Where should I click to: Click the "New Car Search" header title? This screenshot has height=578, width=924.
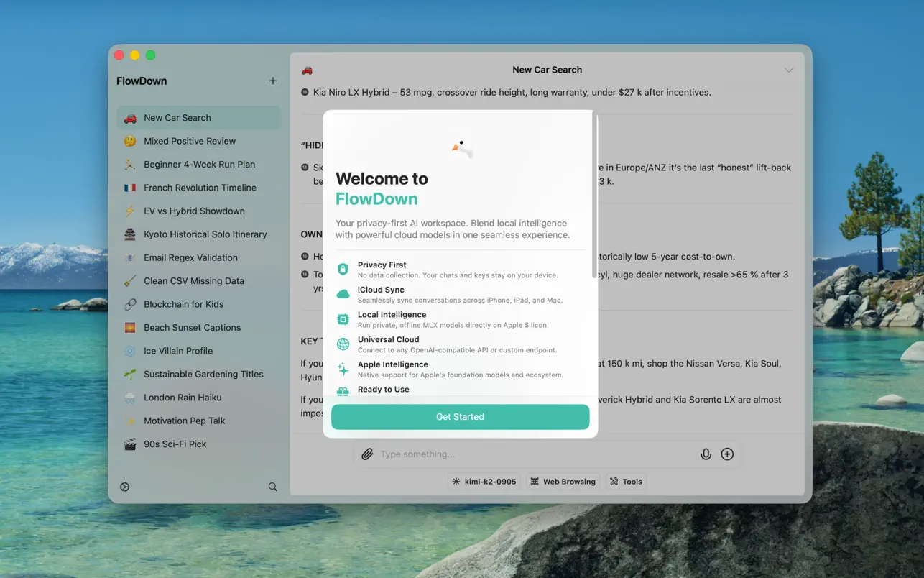(x=548, y=70)
